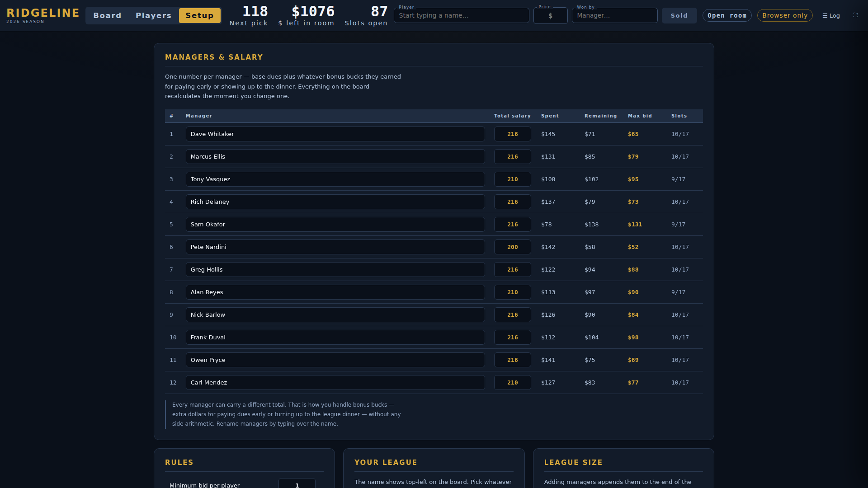
Task: Click the 87 Slots open stat
Action: (x=366, y=16)
